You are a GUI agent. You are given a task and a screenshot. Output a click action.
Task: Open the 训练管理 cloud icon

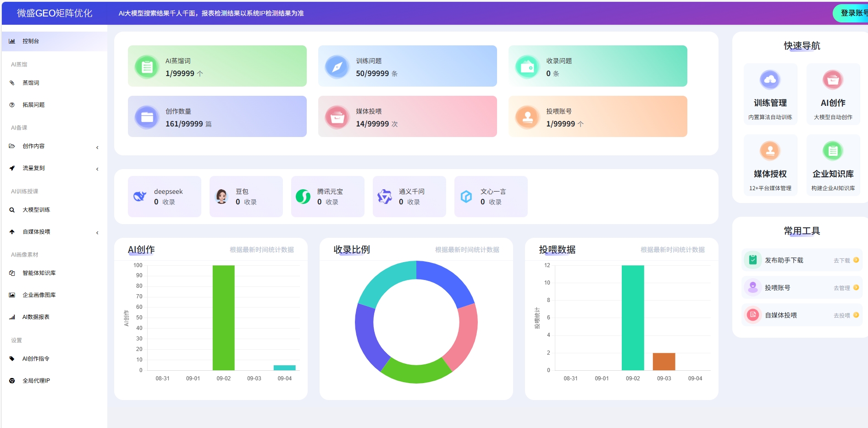770,80
